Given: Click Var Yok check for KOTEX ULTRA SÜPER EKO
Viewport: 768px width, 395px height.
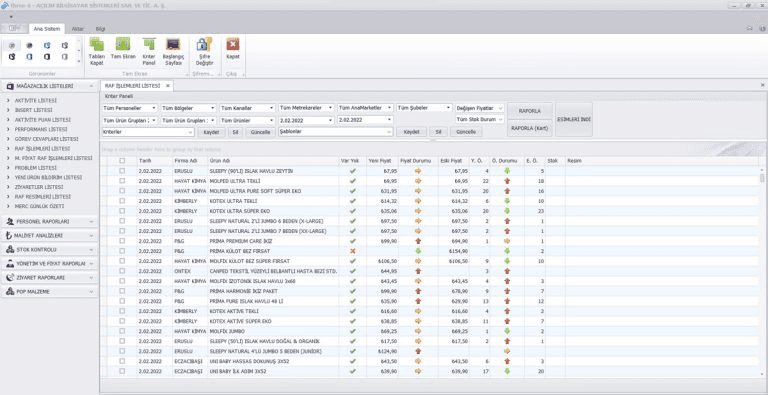Looking at the screenshot, I should [x=353, y=211].
